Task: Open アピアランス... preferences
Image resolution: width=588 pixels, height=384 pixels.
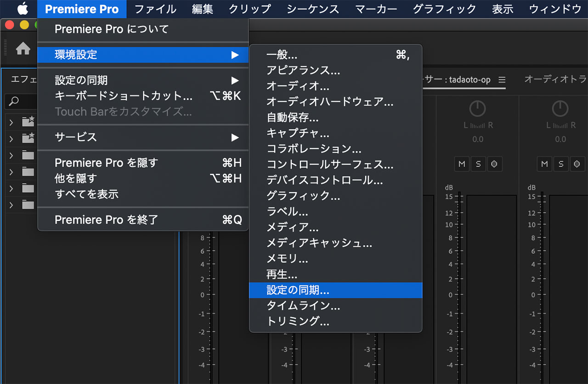Action: coord(335,71)
